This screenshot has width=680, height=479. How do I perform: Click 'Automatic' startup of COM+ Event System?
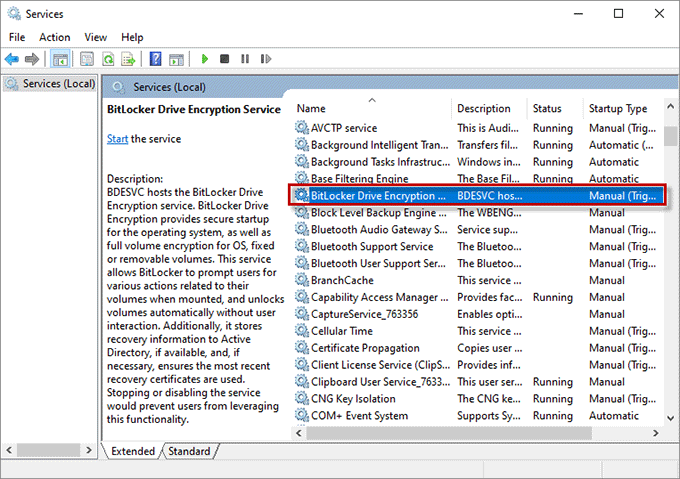pyautogui.click(x=614, y=415)
